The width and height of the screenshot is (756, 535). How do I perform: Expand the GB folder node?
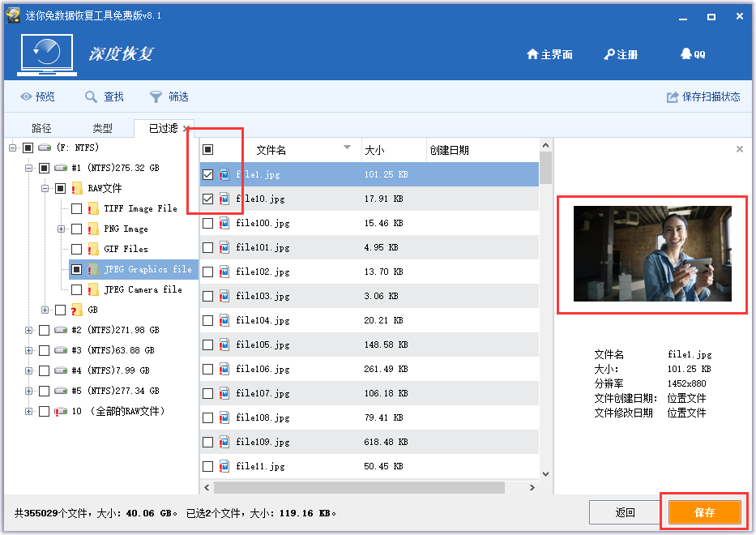45,310
